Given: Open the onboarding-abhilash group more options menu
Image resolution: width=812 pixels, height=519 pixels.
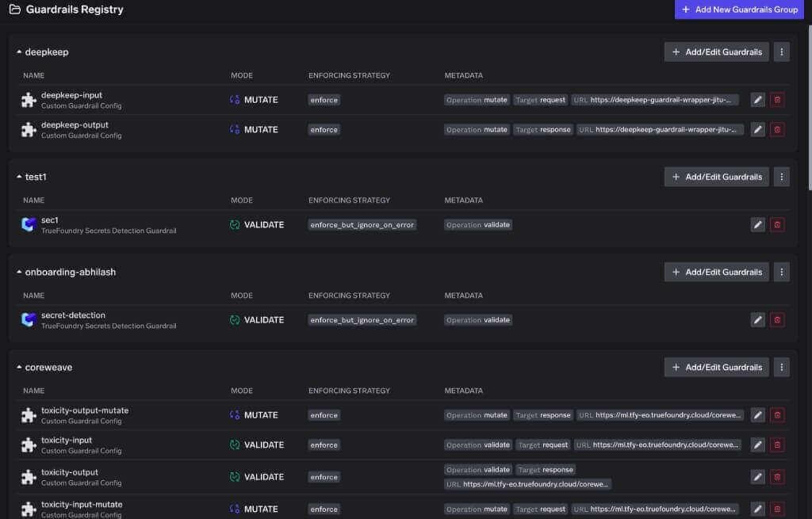Looking at the screenshot, I should 781,272.
